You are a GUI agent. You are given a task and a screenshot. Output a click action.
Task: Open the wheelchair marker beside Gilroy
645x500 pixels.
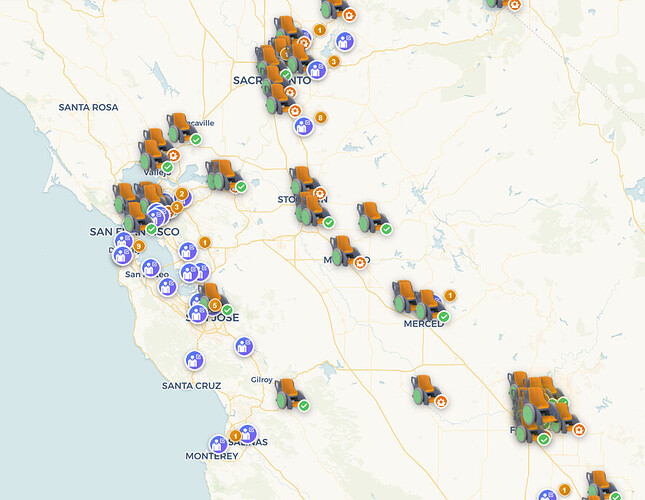[290, 394]
